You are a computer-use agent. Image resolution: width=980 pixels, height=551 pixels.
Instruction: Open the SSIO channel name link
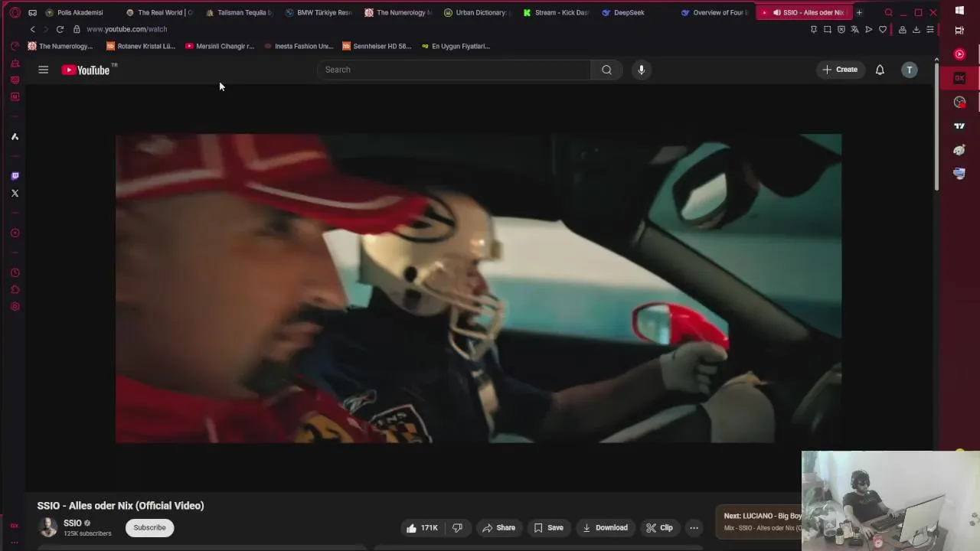(x=73, y=523)
